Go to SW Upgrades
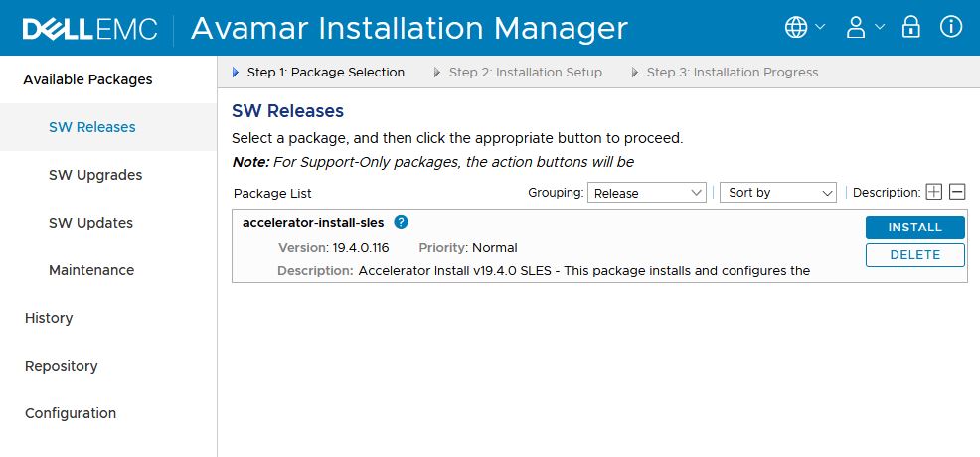Viewport: 980px width, 457px height. [x=95, y=175]
